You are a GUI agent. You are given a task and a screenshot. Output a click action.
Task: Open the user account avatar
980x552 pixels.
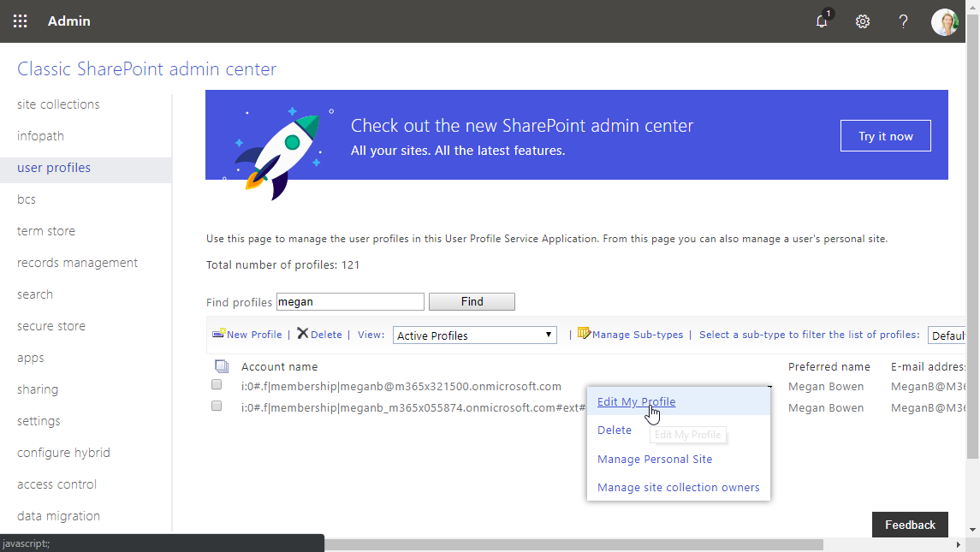coord(945,21)
